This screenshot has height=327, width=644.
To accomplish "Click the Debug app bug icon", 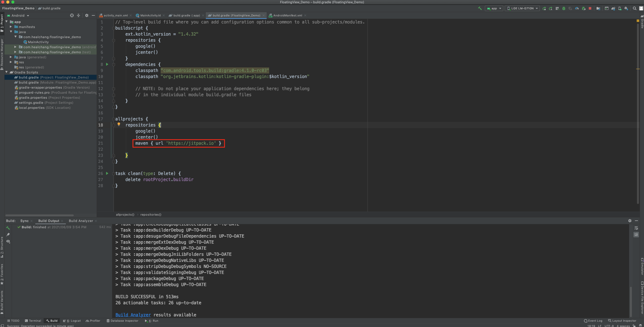I will pyautogui.click(x=564, y=8).
